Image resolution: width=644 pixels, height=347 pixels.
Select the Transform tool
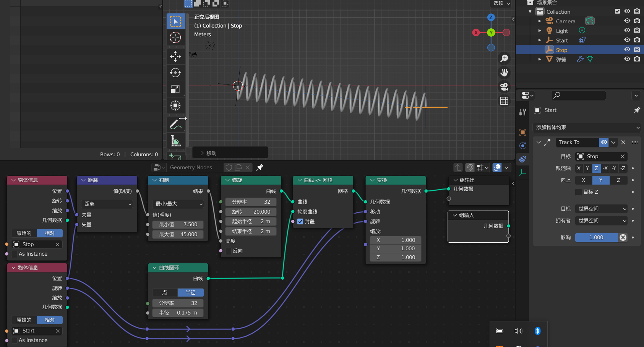pyautogui.click(x=175, y=105)
